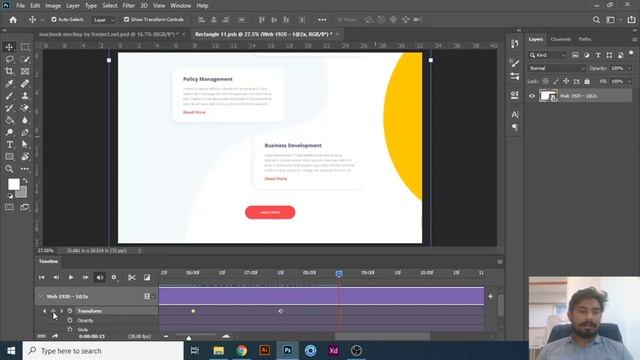This screenshot has height=360, width=640.
Task: Click the Home icon in options bar
Action: point(13,20)
